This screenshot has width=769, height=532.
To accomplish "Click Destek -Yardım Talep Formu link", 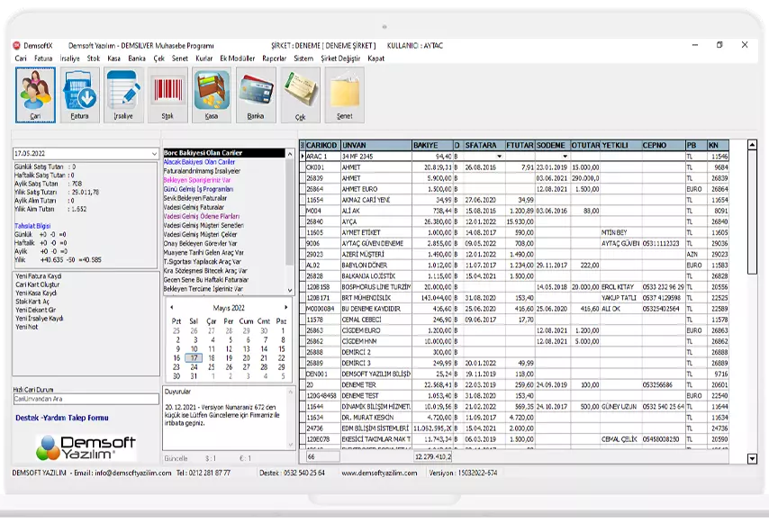I will tap(61, 418).
